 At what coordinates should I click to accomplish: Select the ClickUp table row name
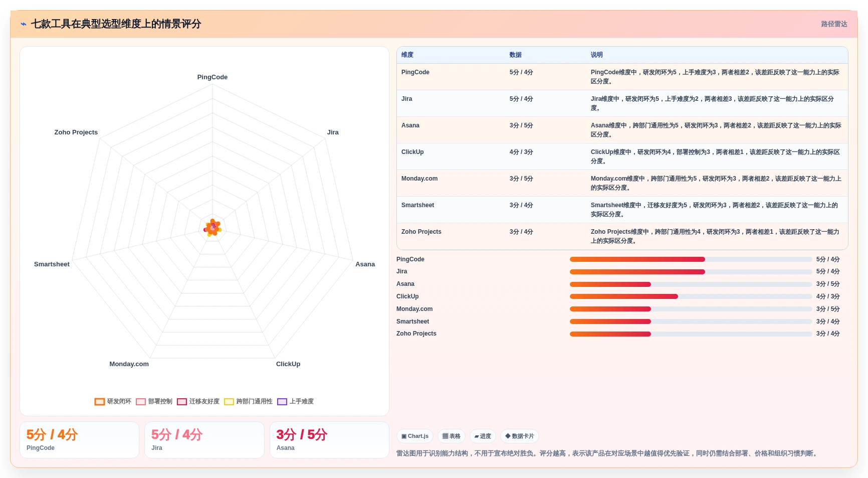pyautogui.click(x=412, y=152)
